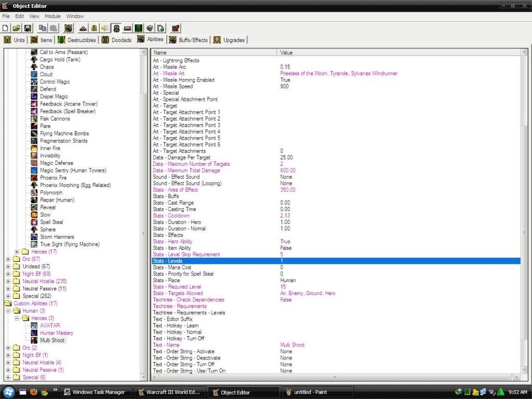The width and height of the screenshot is (532, 399).
Task: Click the Windows Start orb
Action: 8,392
